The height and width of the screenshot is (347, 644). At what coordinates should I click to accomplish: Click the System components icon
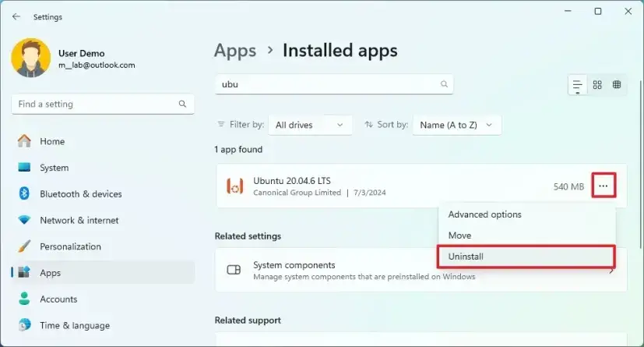tap(234, 270)
